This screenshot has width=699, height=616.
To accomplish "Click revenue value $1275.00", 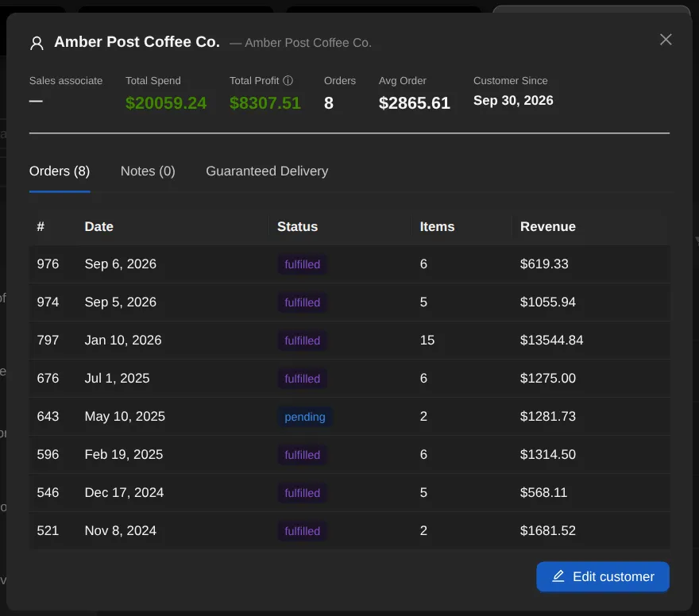I will 548,378.
